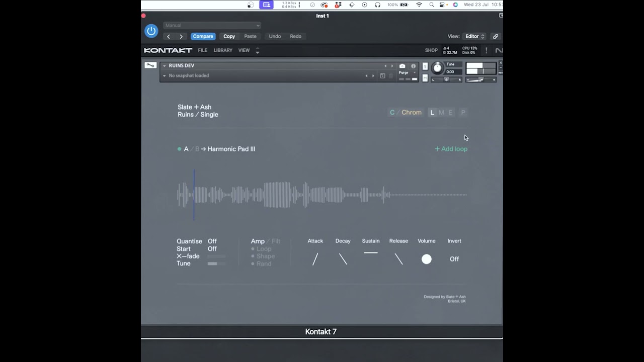The height and width of the screenshot is (362, 644).
Task: Adjust the Attack envelope control
Action: pos(315,259)
